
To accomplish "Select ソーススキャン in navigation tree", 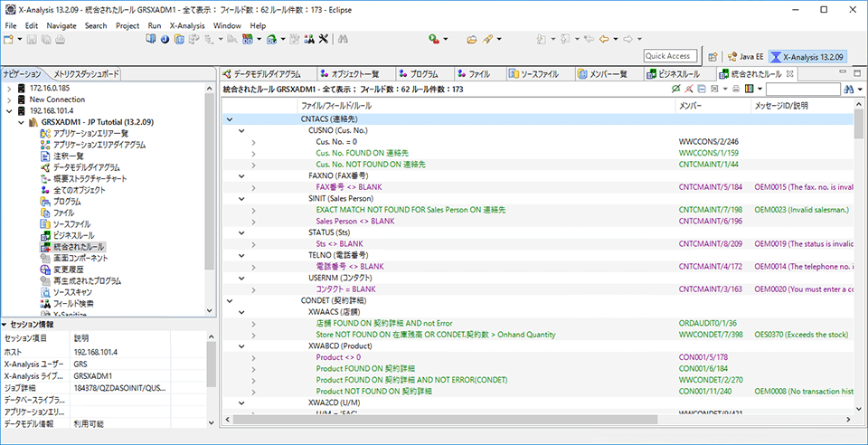I will point(72,292).
